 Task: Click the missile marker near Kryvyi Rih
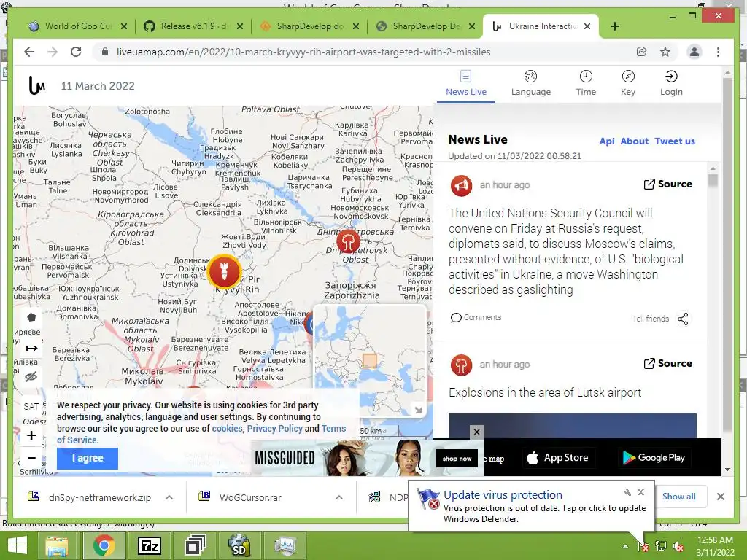click(x=224, y=271)
